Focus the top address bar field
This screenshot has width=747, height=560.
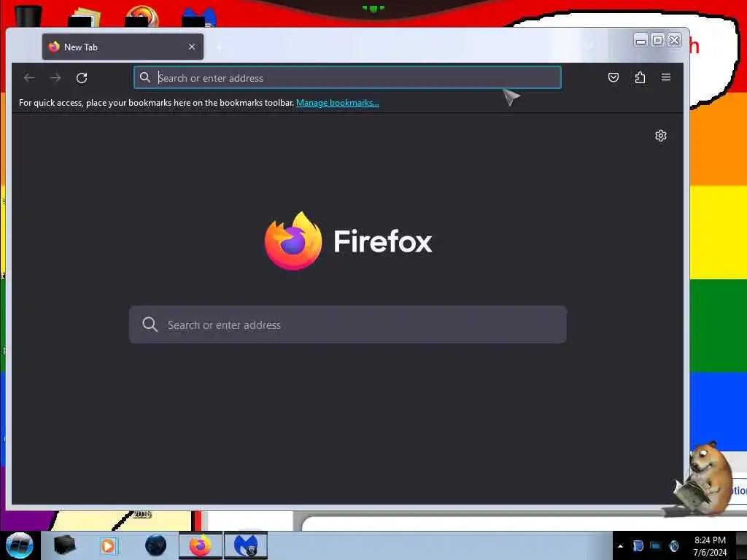pyautogui.click(x=347, y=77)
